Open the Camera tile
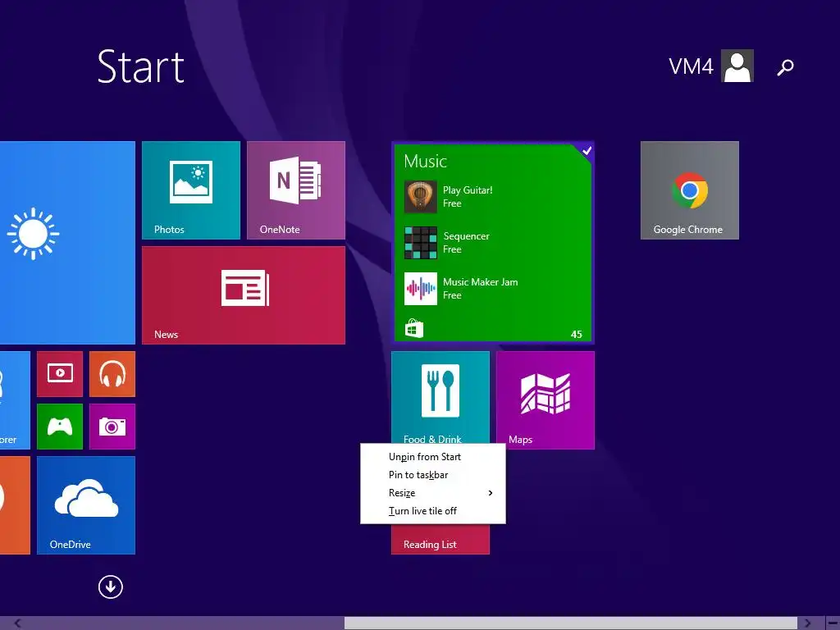Screen dimensions: 840x630 point(112,427)
